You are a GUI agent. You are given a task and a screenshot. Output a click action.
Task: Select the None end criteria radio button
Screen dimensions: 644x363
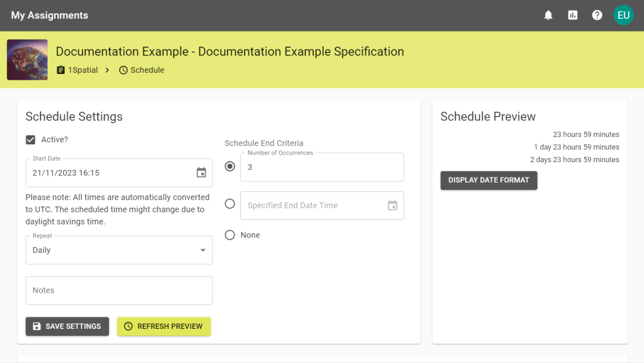[x=230, y=235]
